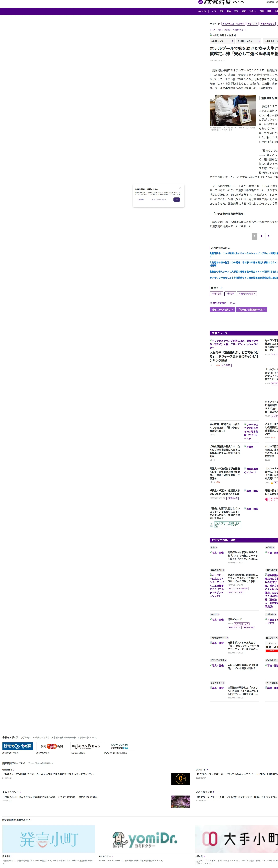Image resolution: width=278 pixels, height=868 pixels.
Task: Open the プライバシーポリシー link in popup
Action: coord(159,199)
